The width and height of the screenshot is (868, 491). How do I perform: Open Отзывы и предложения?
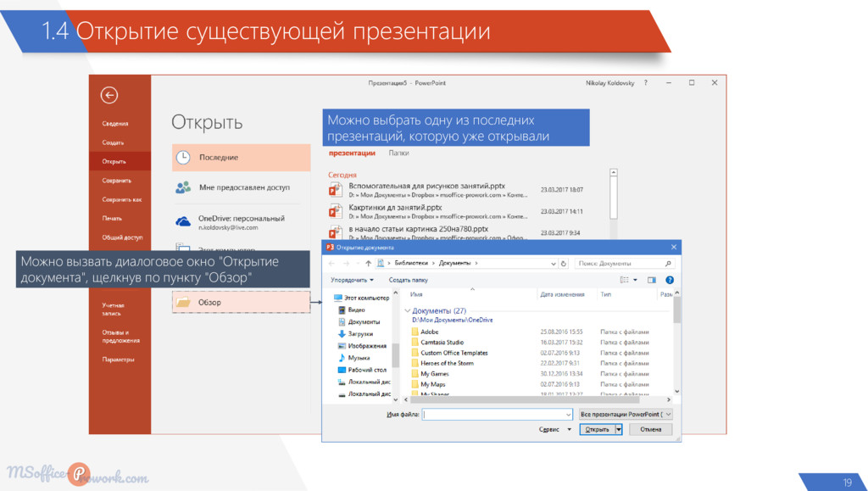coord(120,337)
